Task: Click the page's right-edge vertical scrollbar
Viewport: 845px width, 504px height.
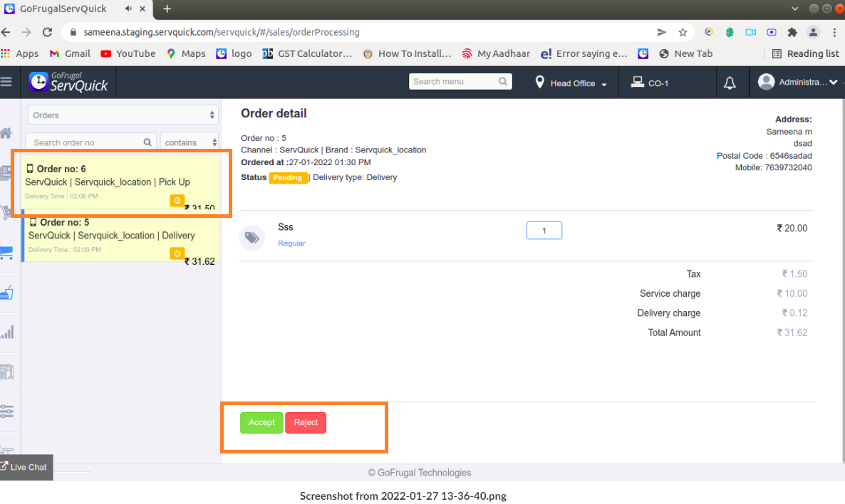Action: (x=842, y=280)
